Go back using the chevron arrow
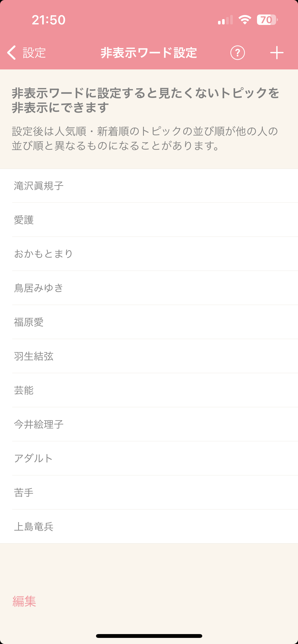The height and width of the screenshot is (644, 298). (x=11, y=53)
